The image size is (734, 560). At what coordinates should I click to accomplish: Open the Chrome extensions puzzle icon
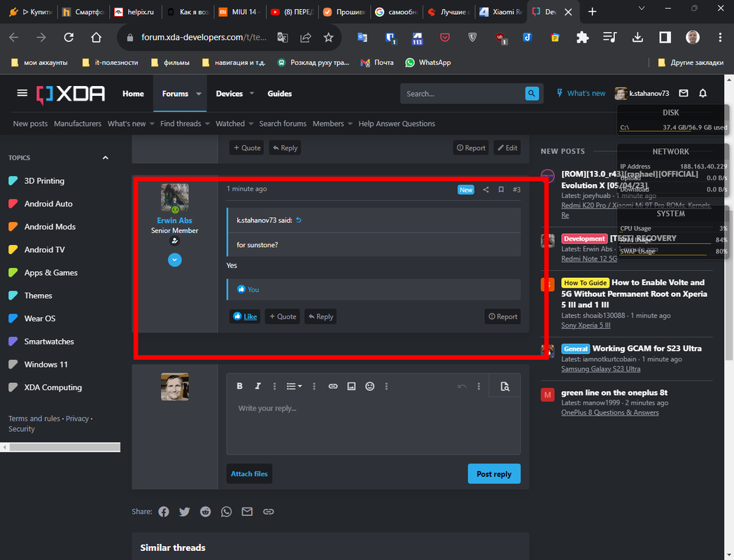582,38
